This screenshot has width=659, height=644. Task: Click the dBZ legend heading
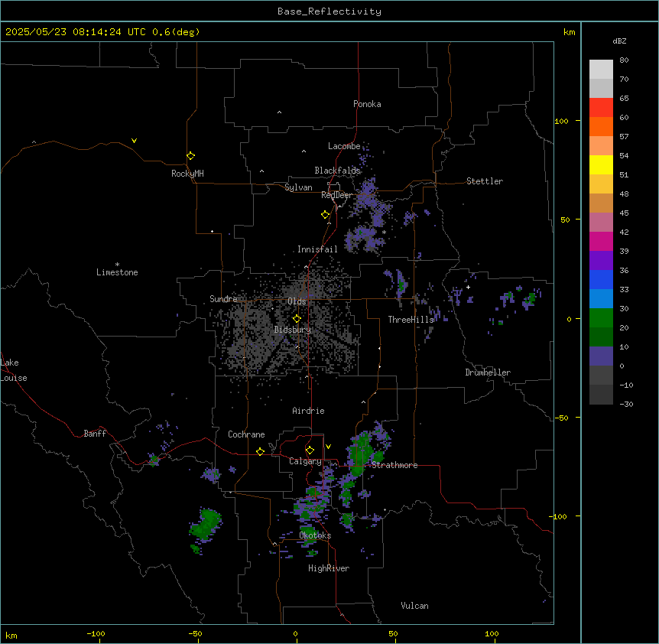(619, 41)
